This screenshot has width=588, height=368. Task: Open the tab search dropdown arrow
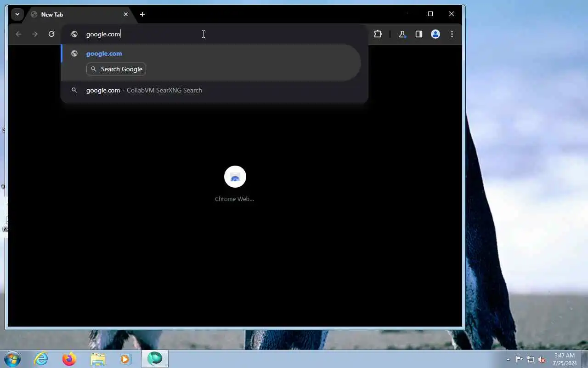(17, 14)
